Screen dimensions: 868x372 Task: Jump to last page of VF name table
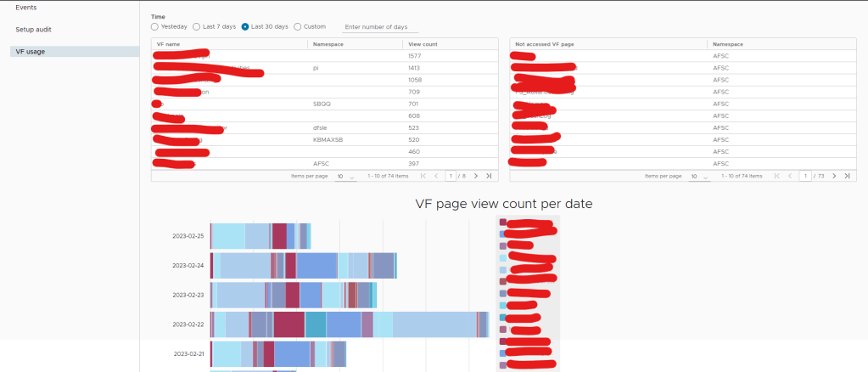(x=489, y=176)
